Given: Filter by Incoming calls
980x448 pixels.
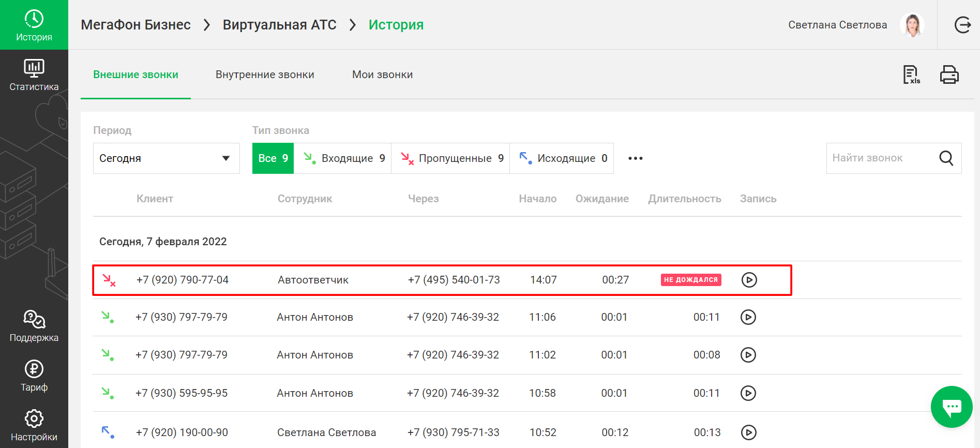Looking at the screenshot, I should coord(343,158).
